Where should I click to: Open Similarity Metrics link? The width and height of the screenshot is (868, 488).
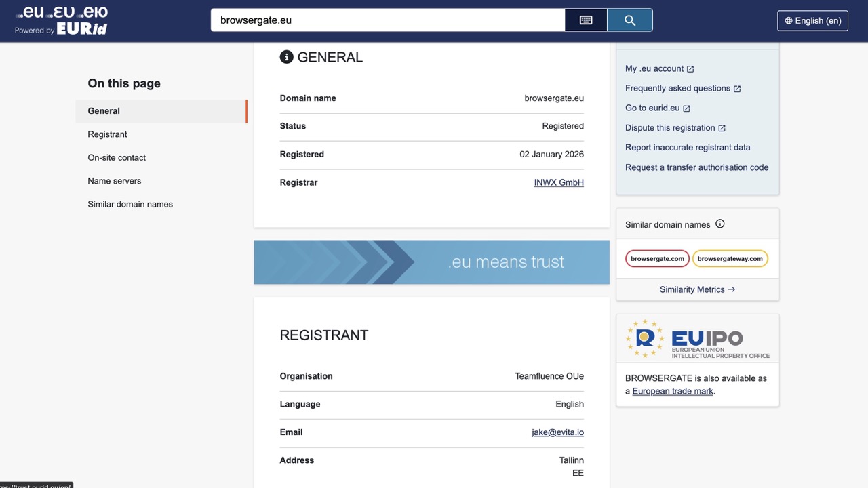pos(697,289)
